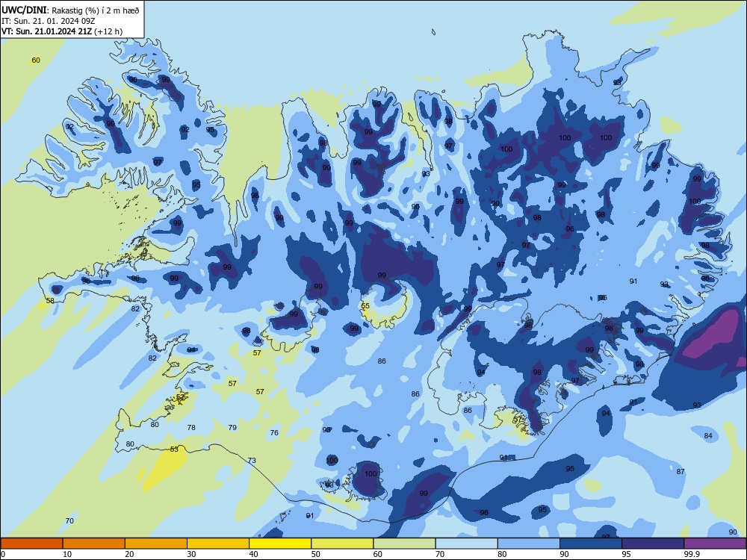Click the legend tick label '30'
Screen dimensions: 747x560
[x=191, y=554]
